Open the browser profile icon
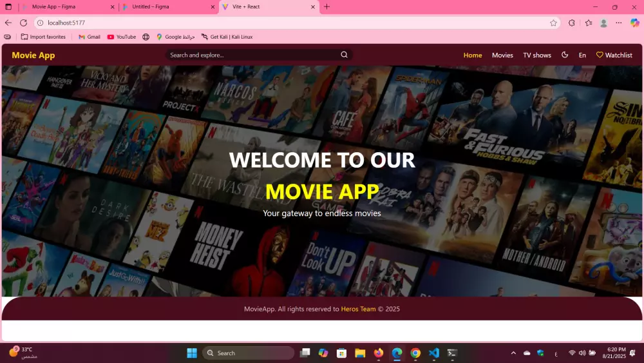 tap(604, 23)
